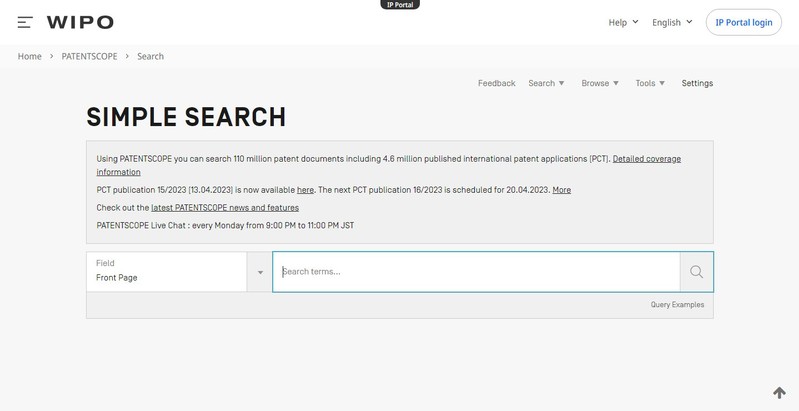Open the hamburger navigation menu

[x=25, y=22]
